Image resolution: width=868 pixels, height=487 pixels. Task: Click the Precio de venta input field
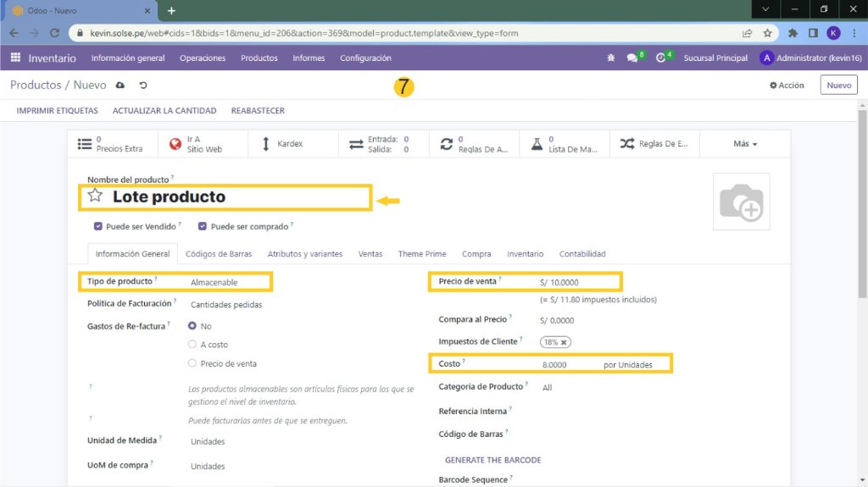click(576, 282)
